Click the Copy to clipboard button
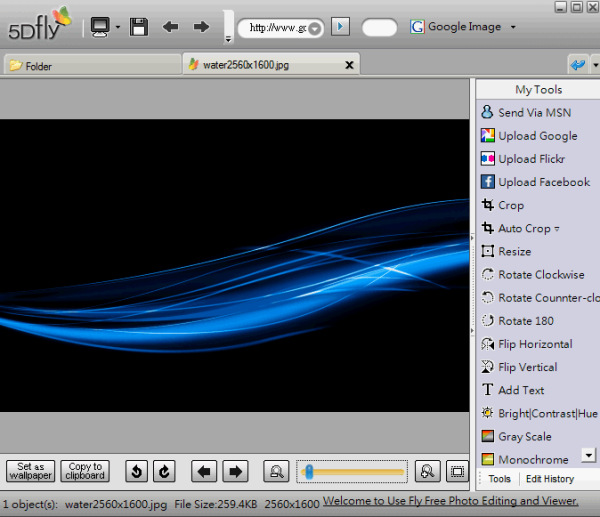 85,471
